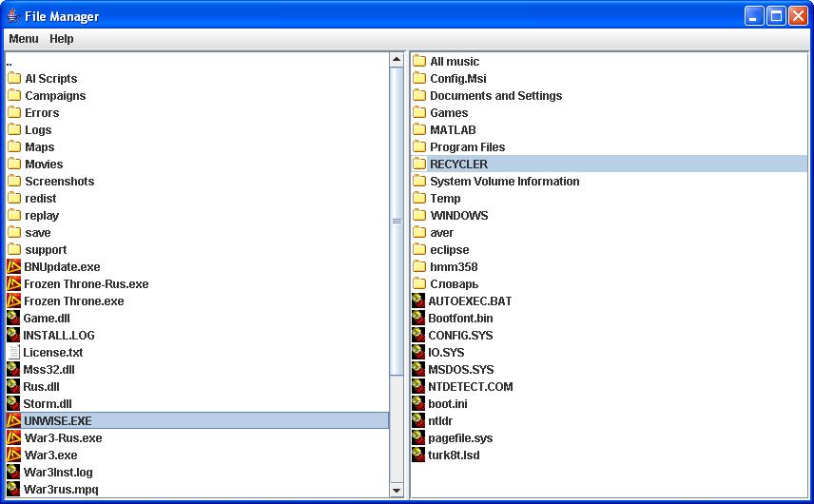Click the License.txt document icon
Image resolution: width=814 pixels, height=504 pixels.
[14, 353]
